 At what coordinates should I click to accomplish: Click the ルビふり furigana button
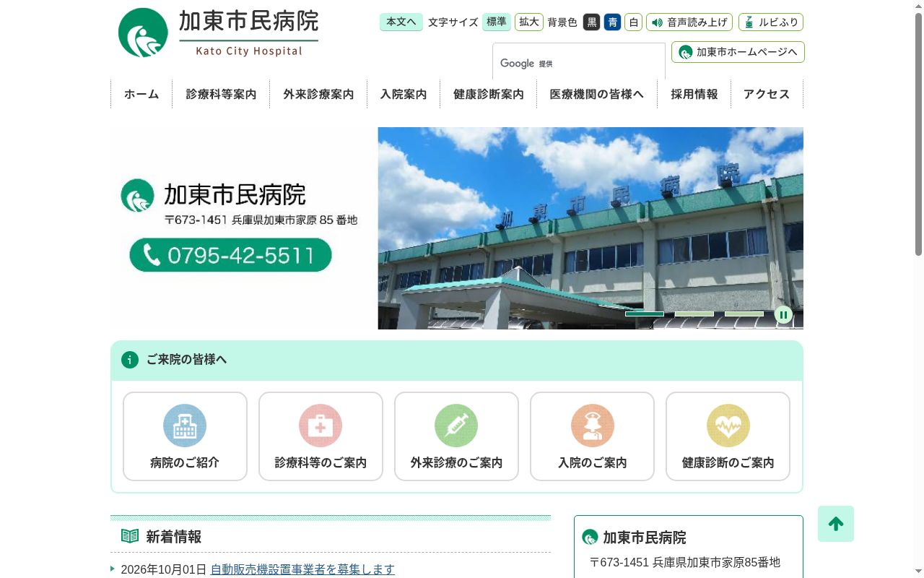pyautogui.click(x=771, y=22)
